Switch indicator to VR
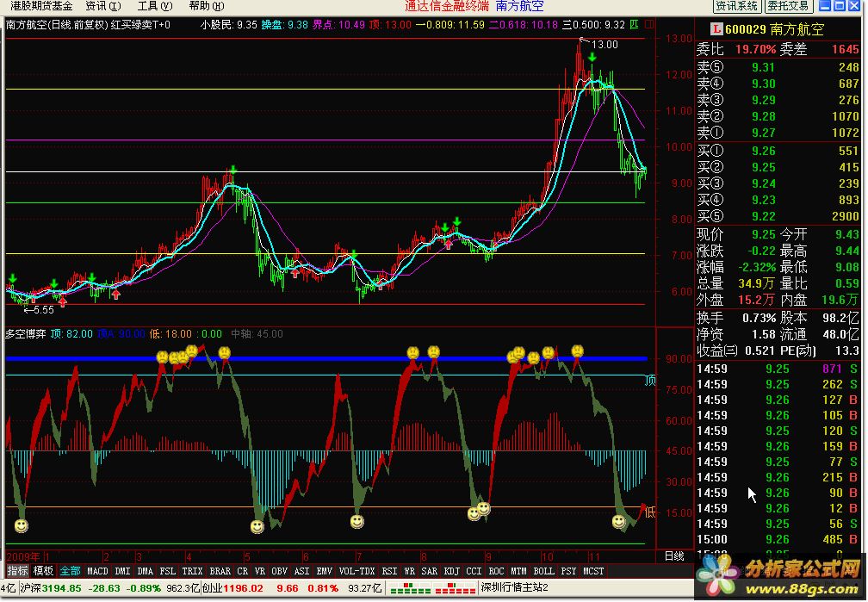 pyautogui.click(x=260, y=571)
